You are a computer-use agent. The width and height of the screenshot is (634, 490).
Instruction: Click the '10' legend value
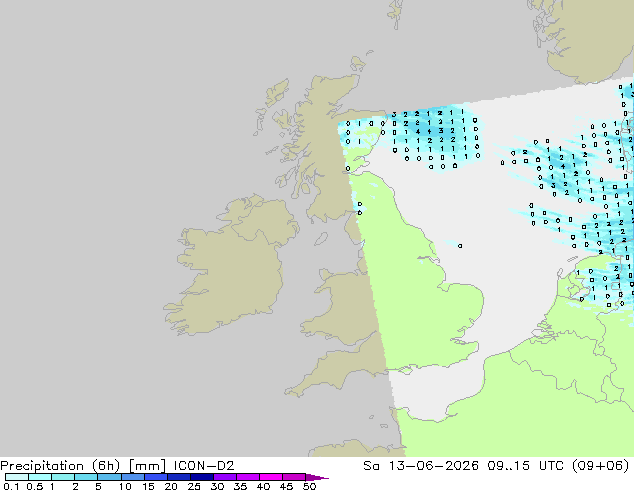click(x=125, y=486)
